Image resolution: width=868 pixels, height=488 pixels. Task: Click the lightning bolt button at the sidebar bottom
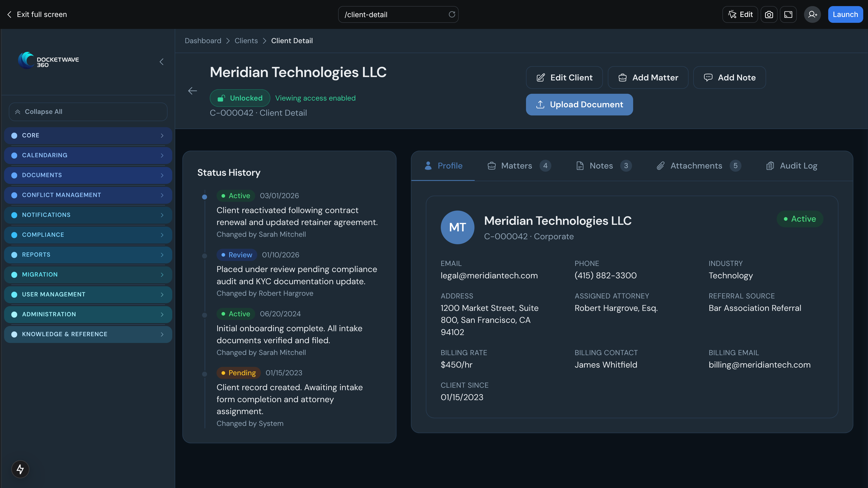tap(20, 469)
